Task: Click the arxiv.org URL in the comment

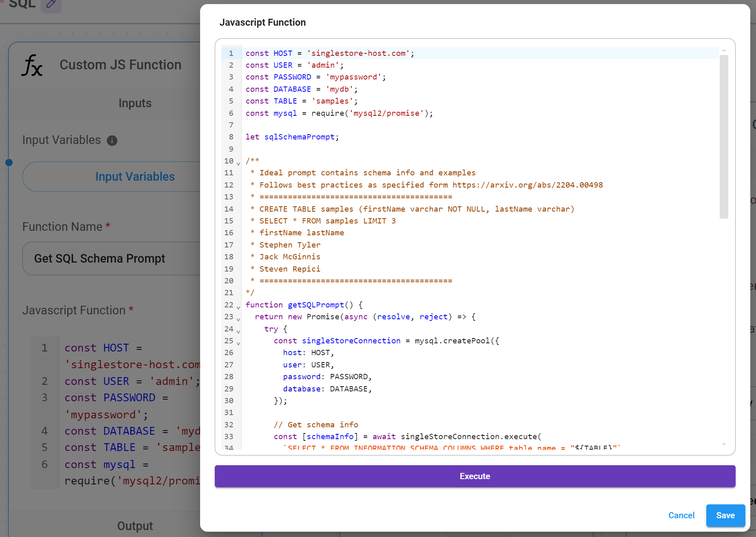Action: [x=527, y=185]
